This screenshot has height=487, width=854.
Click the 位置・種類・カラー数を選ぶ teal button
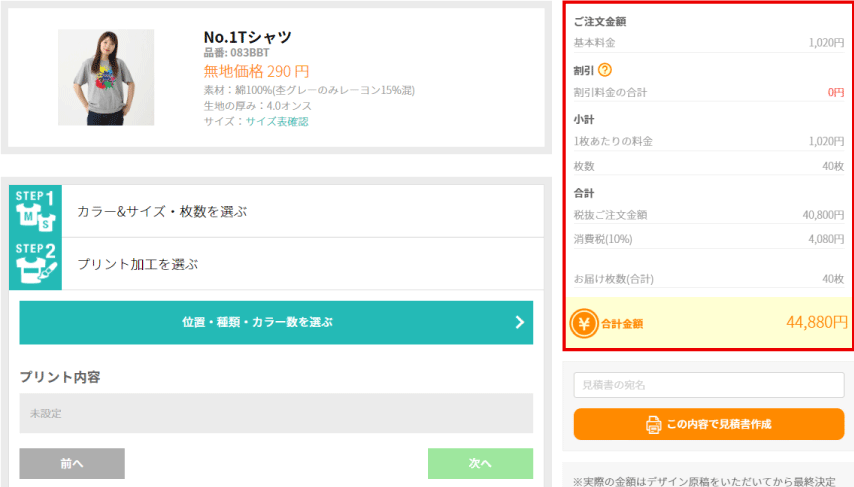[276, 322]
